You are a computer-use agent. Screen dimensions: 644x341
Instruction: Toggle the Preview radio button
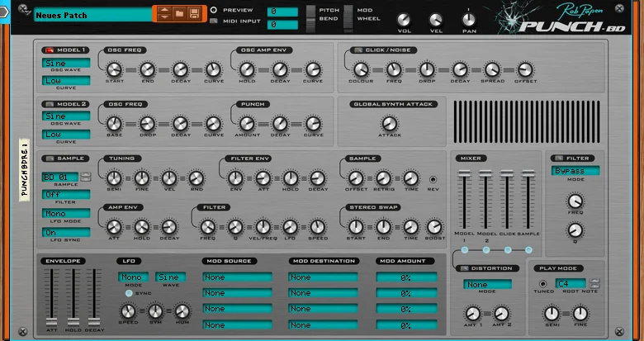click(214, 10)
